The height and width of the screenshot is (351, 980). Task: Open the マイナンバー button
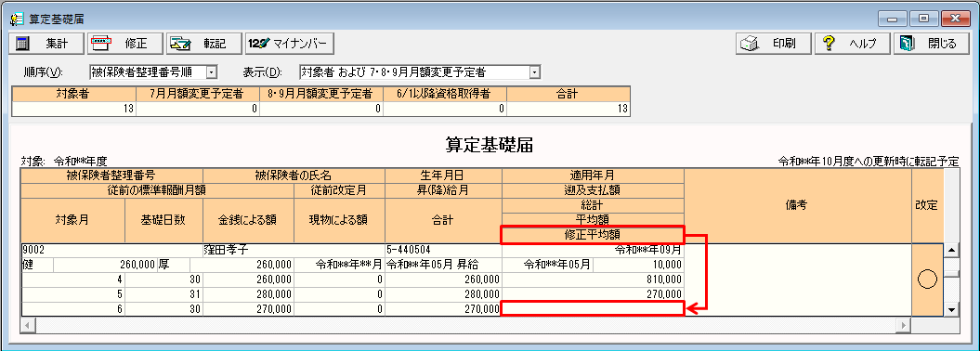coord(290,44)
